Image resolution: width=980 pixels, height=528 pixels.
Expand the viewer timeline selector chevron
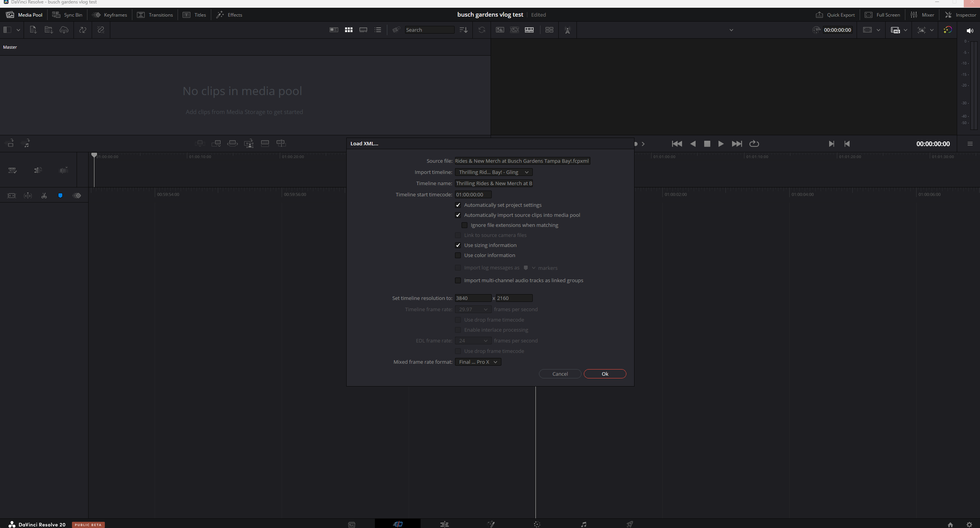click(731, 30)
